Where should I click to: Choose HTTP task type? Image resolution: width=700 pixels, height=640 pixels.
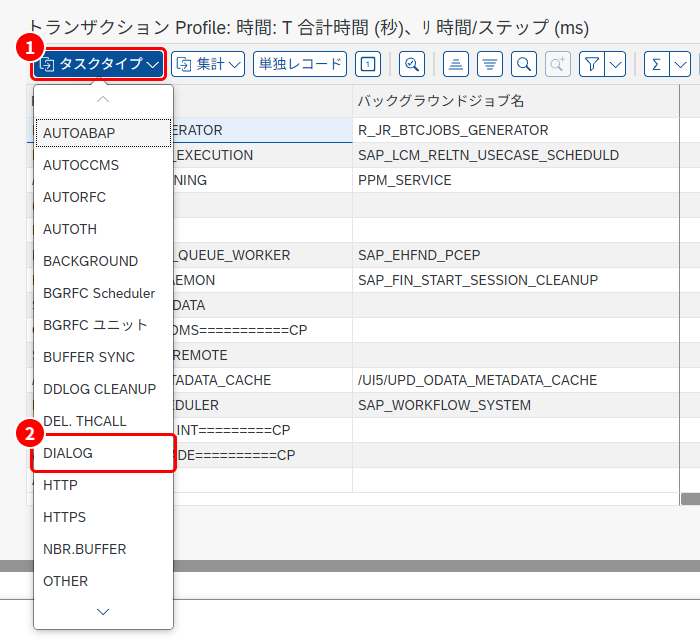pyautogui.click(x=103, y=485)
